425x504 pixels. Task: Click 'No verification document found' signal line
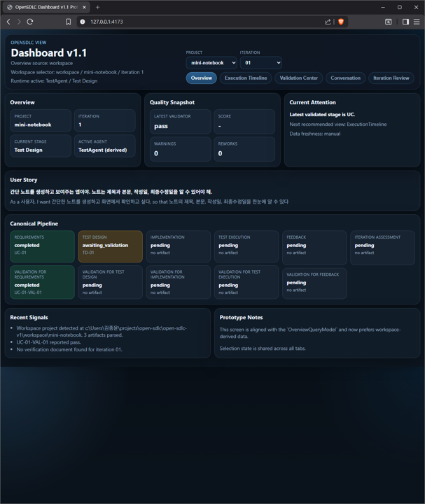coord(69,349)
